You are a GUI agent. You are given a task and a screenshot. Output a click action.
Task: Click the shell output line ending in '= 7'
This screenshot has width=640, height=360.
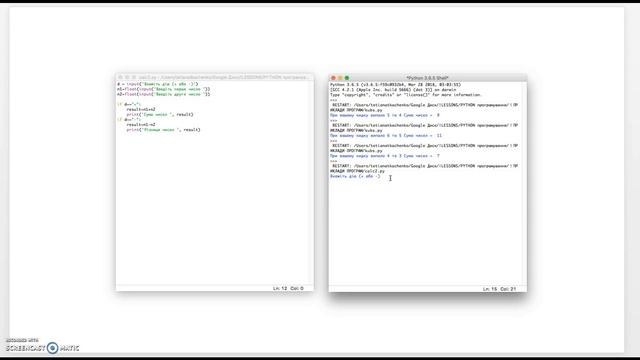point(385,156)
